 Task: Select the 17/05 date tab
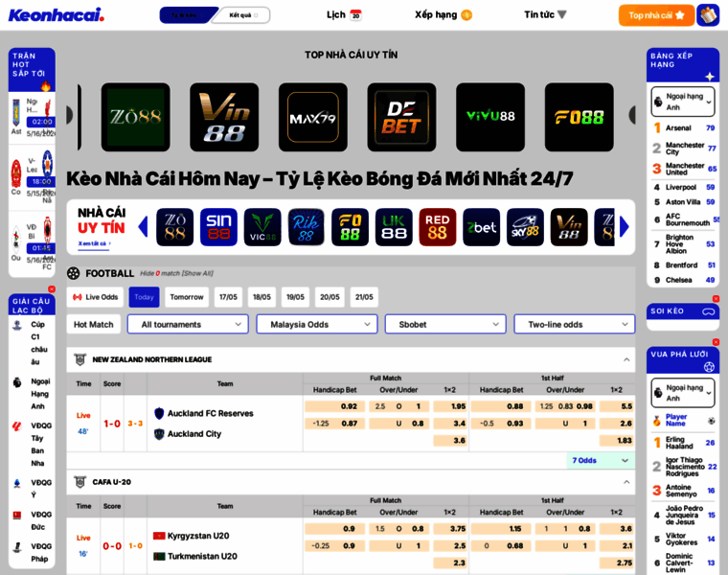(228, 297)
